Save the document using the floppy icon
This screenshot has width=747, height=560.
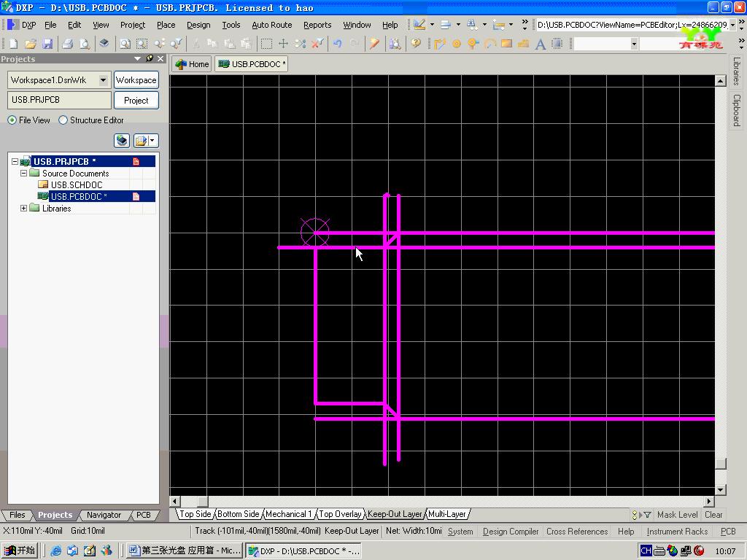(47, 44)
